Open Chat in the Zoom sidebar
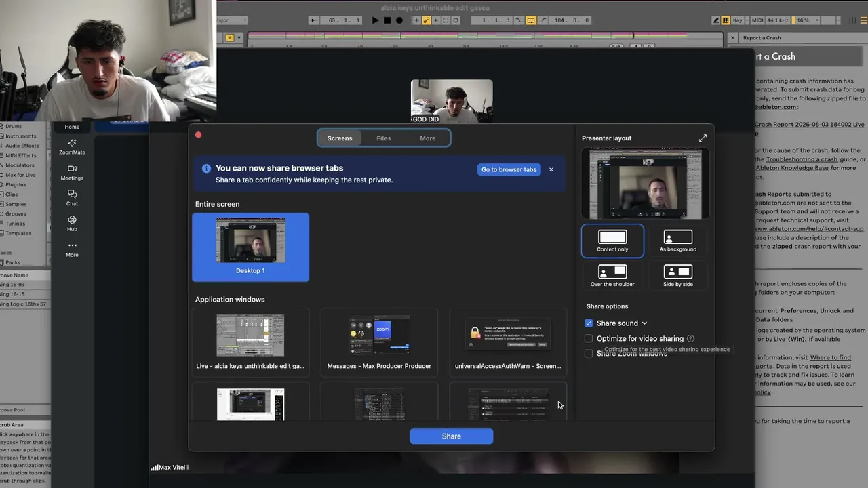 click(x=72, y=198)
